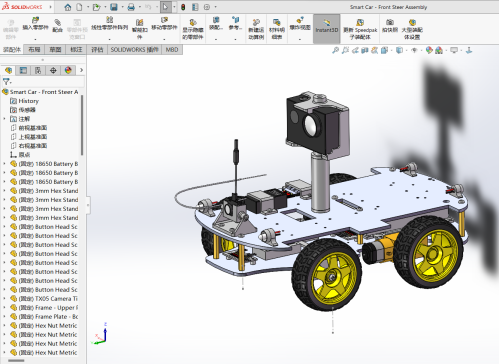Open the ConfigurationManager tab icon
The height and width of the screenshot is (364, 499).
coord(38,70)
